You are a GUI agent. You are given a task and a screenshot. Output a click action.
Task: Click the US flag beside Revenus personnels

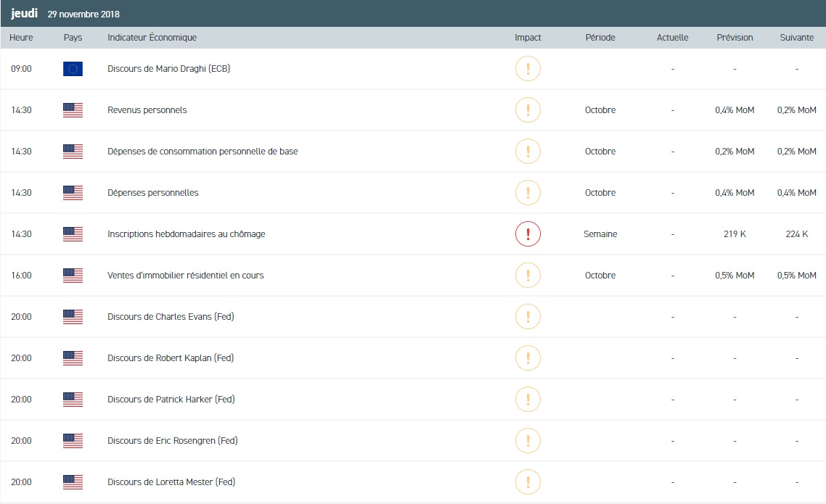coord(73,110)
